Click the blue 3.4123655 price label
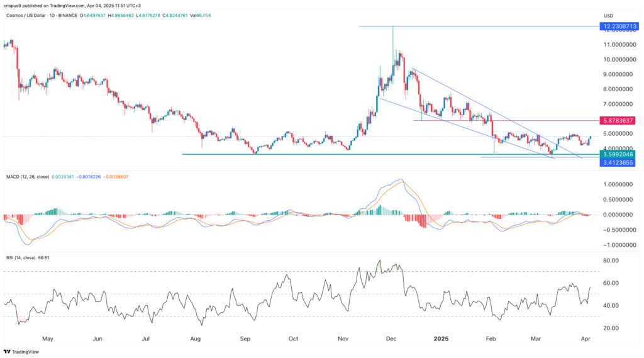 tap(619, 162)
